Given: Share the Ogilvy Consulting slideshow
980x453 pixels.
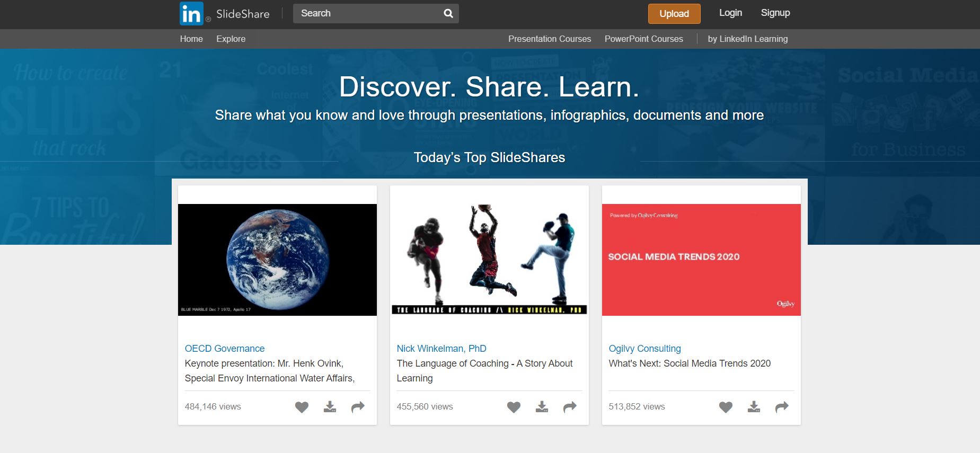Looking at the screenshot, I should pyautogui.click(x=782, y=407).
